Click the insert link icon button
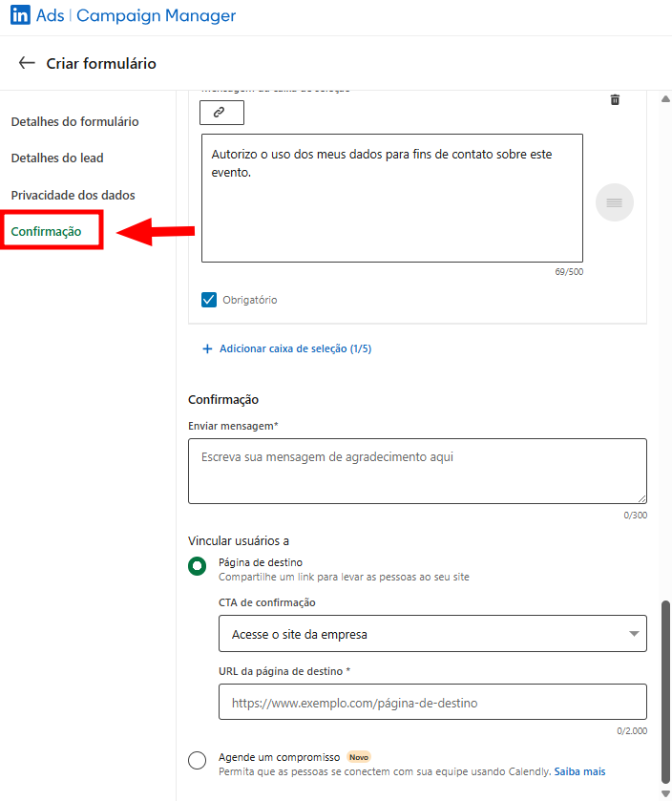 pos(221,113)
